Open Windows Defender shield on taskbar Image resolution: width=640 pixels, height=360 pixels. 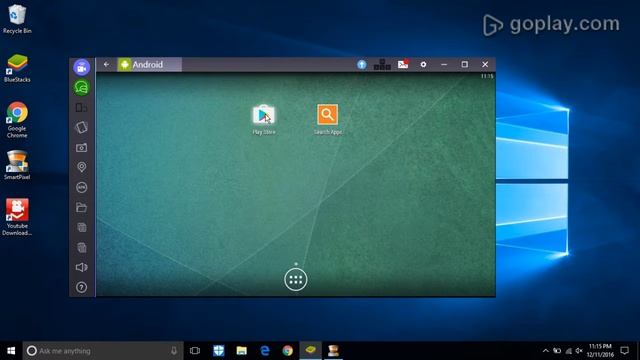(218, 351)
